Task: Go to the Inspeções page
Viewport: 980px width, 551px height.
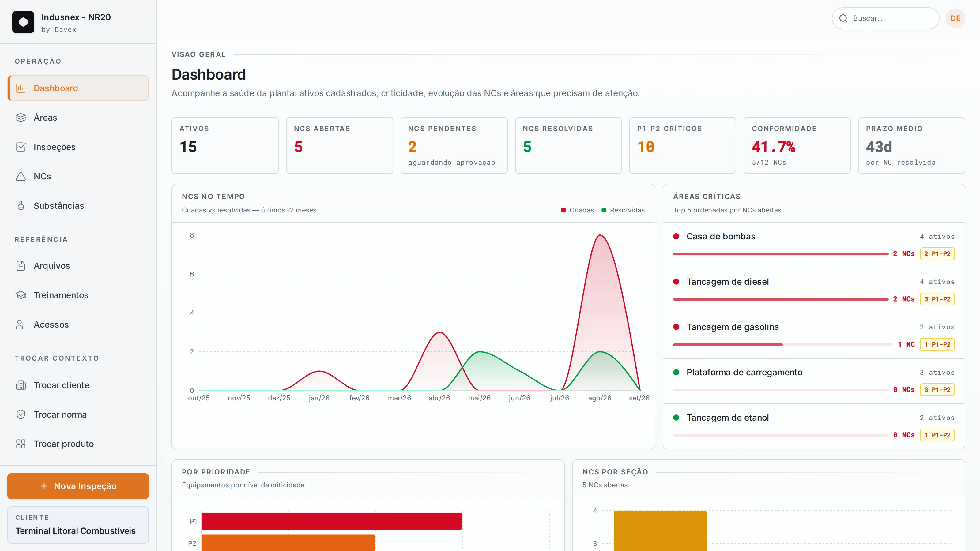Action: click(x=78, y=147)
